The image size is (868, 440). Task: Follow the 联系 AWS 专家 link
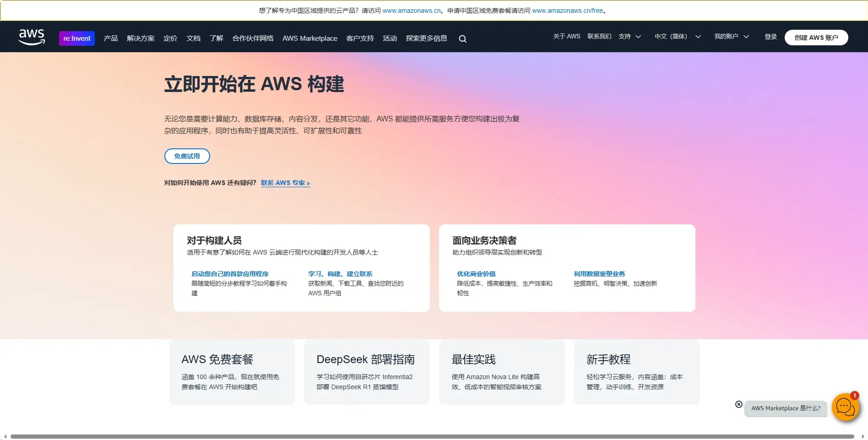285,183
